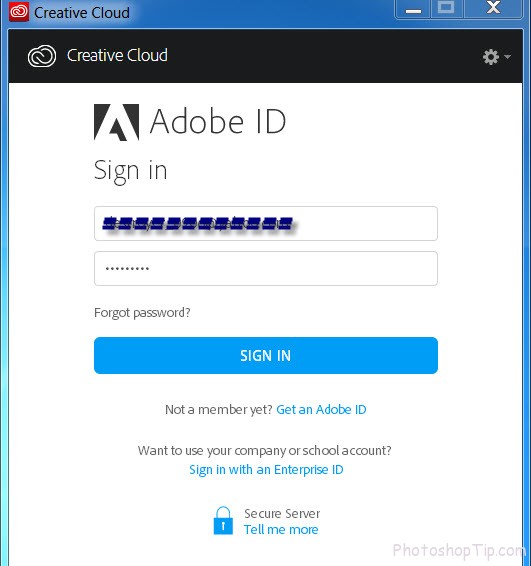Maximize the Creative Cloud window

(x=446, y=9)
